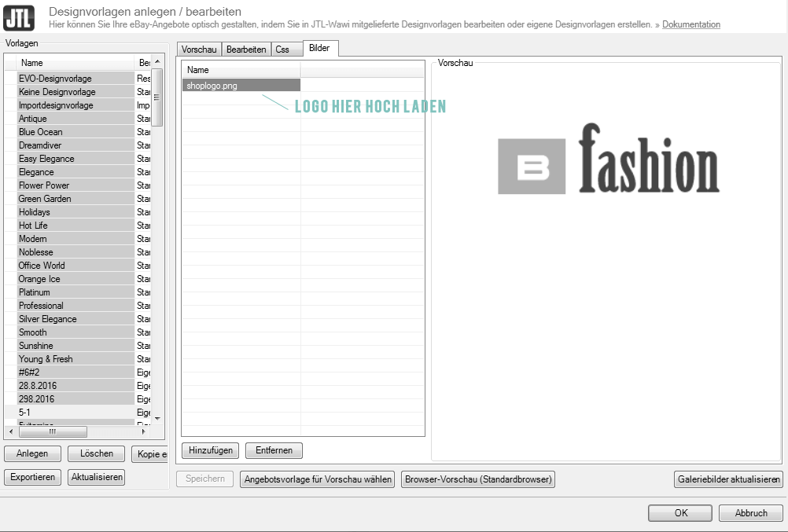Click the Hinzufügen button
The height and width of the screenshot is (532, 788).
tap(211, 450)
